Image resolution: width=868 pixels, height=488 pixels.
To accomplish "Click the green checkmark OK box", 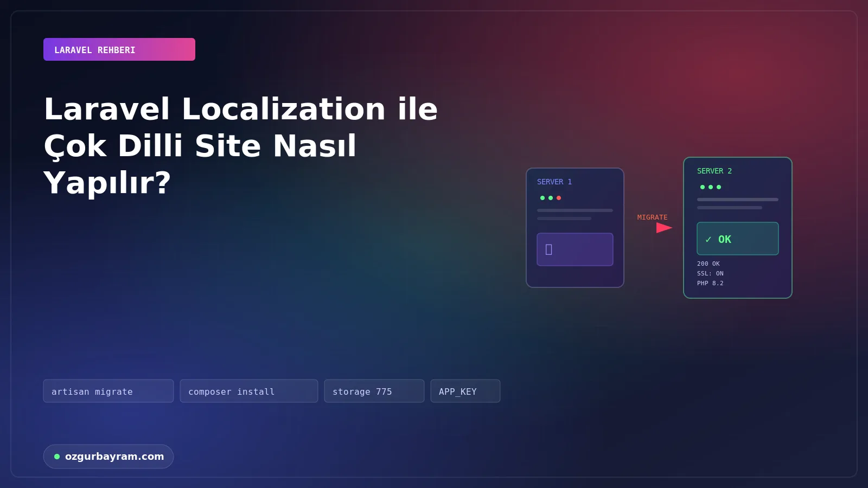I will [x=738, y=239].
